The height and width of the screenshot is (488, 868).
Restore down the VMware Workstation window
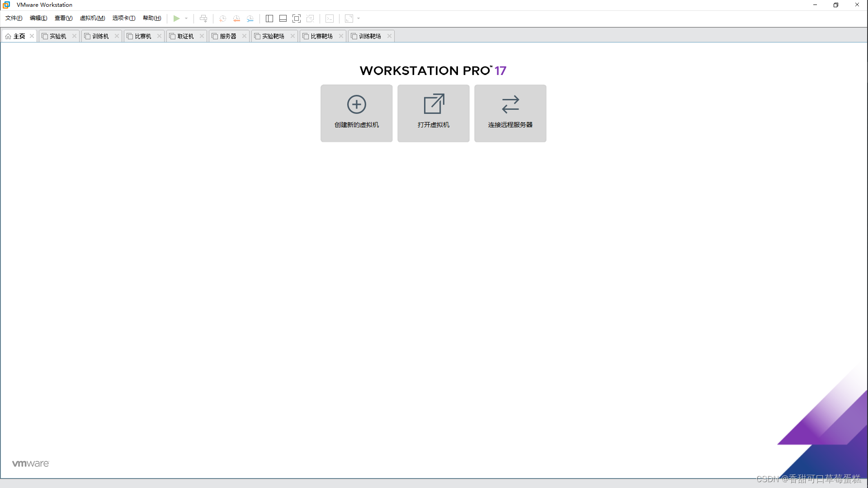point(836,5)
